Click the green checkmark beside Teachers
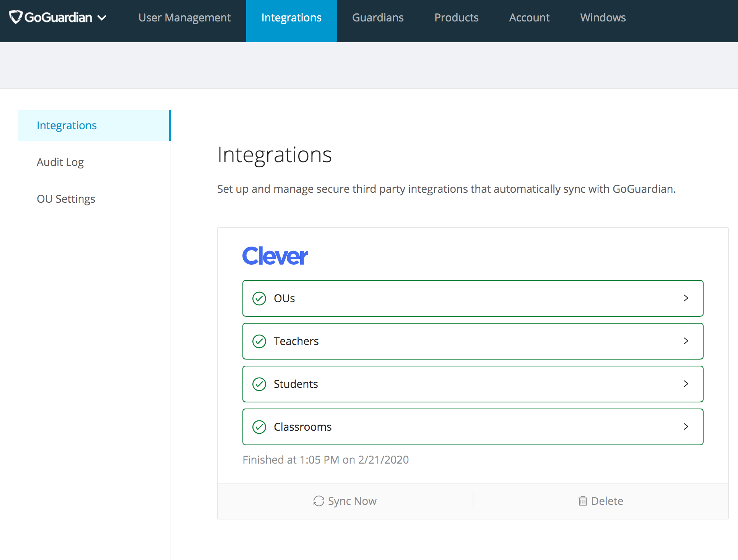Viewport: 738px width, 560px height. pos(259,341)
